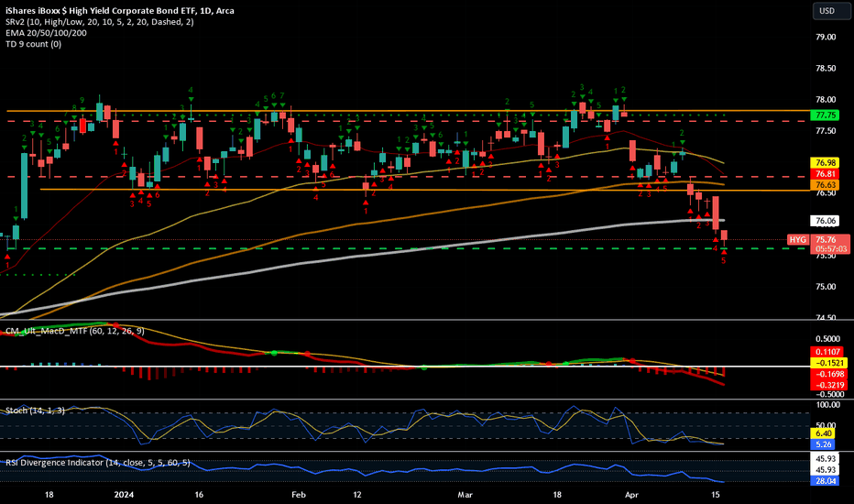This screenshot has height=504, width=854.
Task: Click the yellow 76.98 EMA label
Action: click(825, 163)
